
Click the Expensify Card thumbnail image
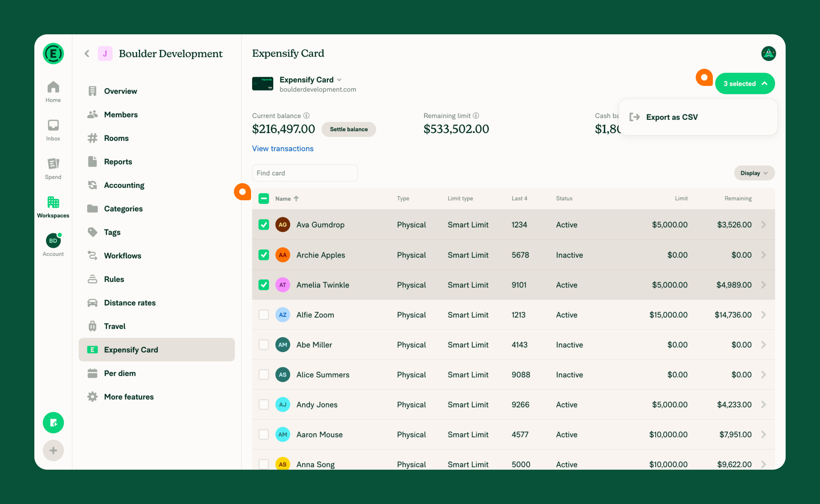pyautogui.click(x=262, y=83)
